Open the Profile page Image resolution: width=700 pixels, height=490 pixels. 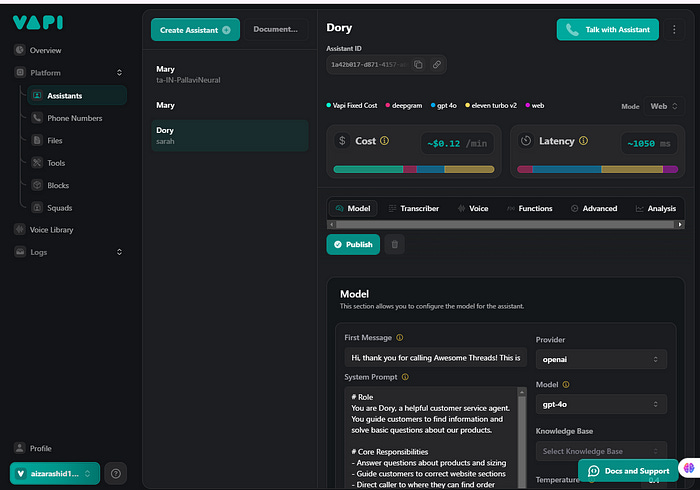click(x=40, y=448)
